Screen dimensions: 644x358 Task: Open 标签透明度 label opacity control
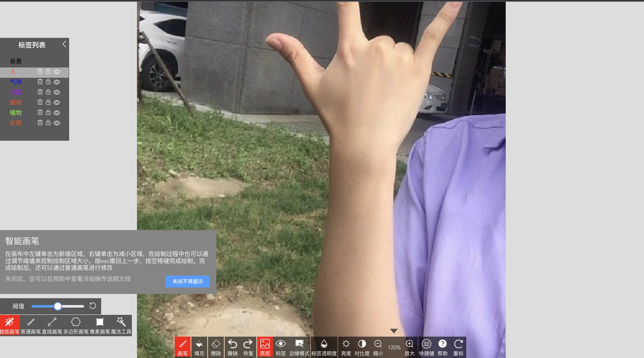pos(324,347)
